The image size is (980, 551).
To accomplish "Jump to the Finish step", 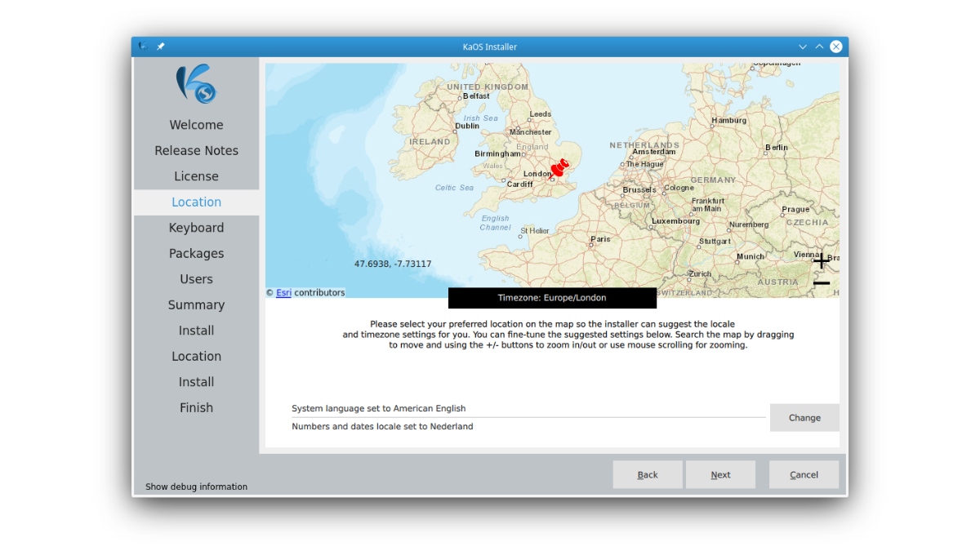I will click(x=196, y=407).
